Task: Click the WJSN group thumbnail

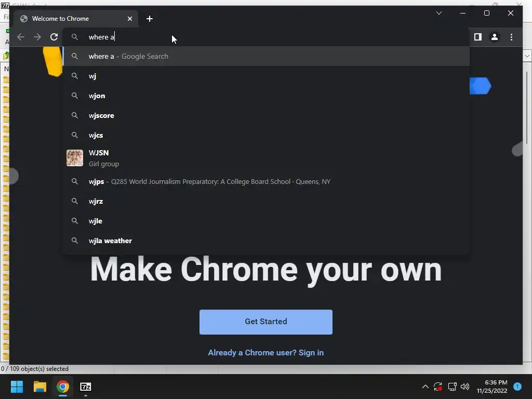Action: point(75,158)
